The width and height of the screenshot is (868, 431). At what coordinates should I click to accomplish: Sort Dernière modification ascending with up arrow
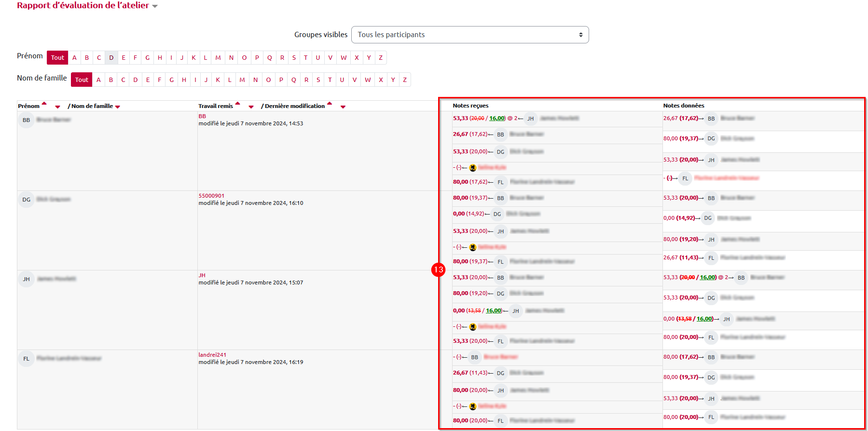point(330,103)
